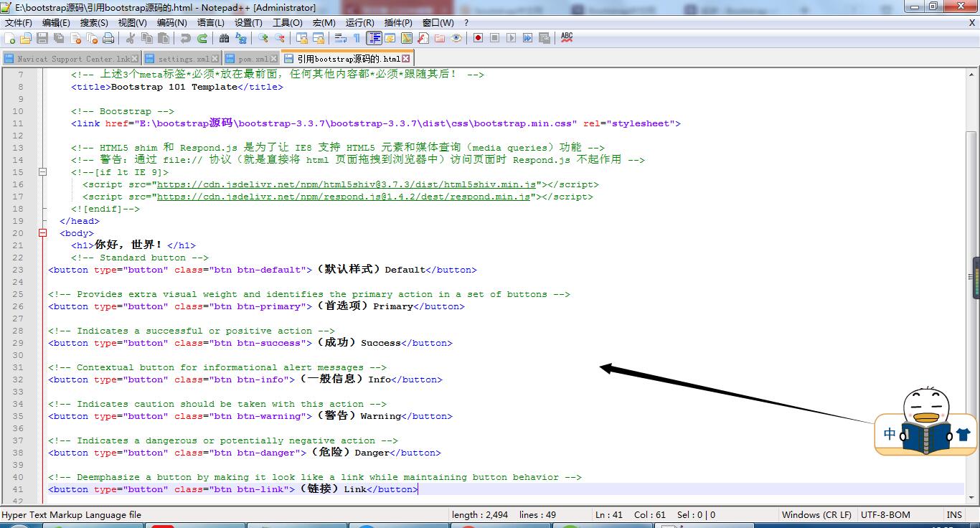Start macro recording with red dot
Viewport: 980px width, 528px height.
click(x=478, y=38)
